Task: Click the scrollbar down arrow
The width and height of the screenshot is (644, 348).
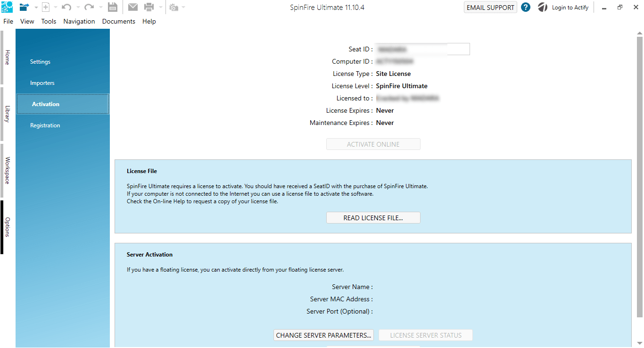Action: 639,343
